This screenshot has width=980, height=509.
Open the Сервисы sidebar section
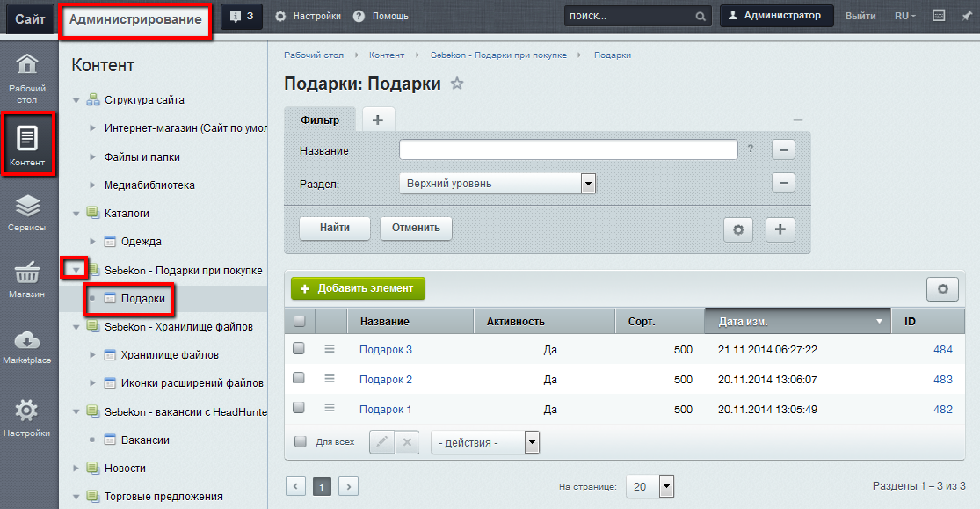[27, 213]
